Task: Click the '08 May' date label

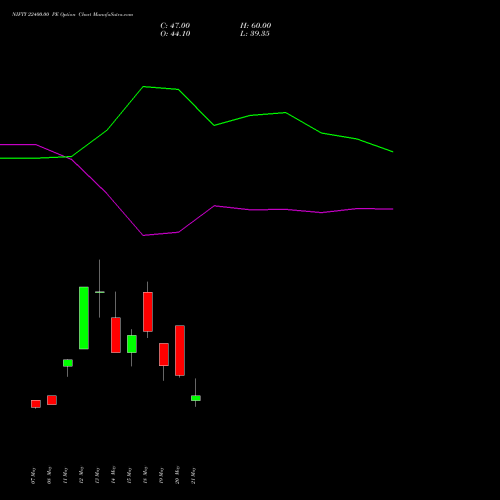Action: tap(49, 476)
